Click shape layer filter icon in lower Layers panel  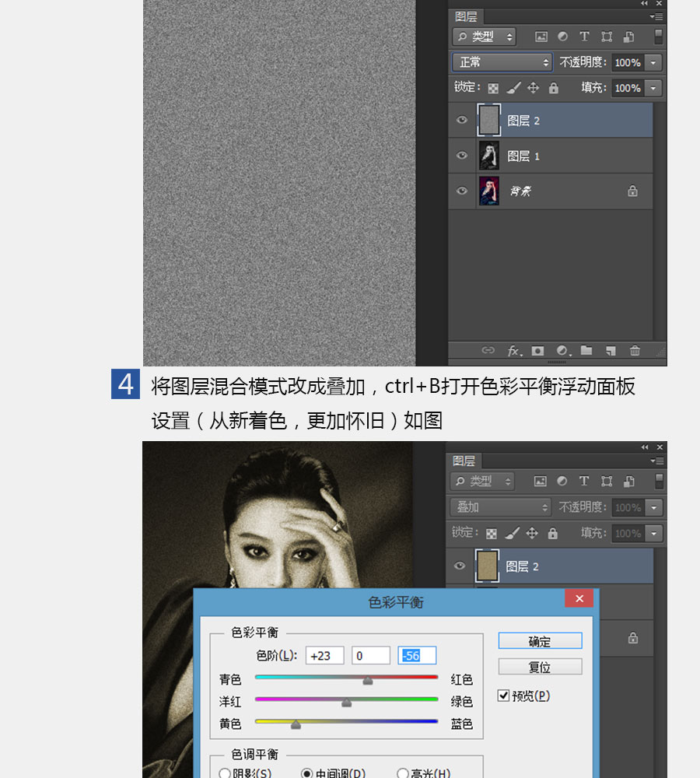pyautogui.click(x=606, y=481)
